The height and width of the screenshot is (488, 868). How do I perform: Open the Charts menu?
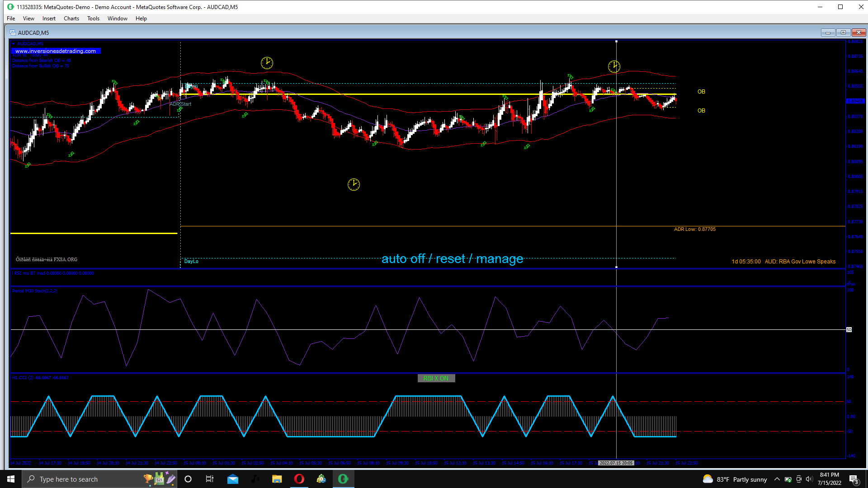coord(71,19)
